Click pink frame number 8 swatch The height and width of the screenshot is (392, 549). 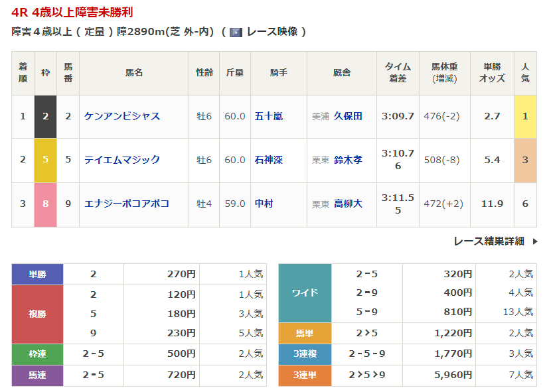point(46,204)
